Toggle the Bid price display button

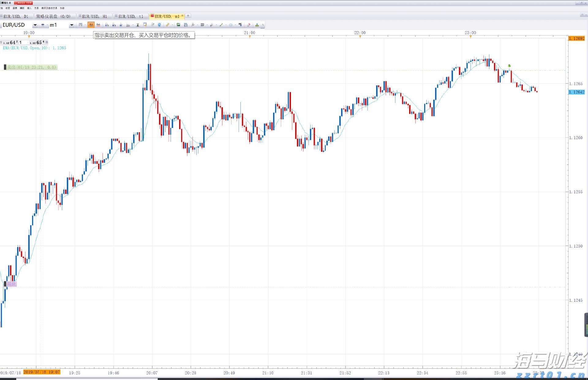pos(91,25)
